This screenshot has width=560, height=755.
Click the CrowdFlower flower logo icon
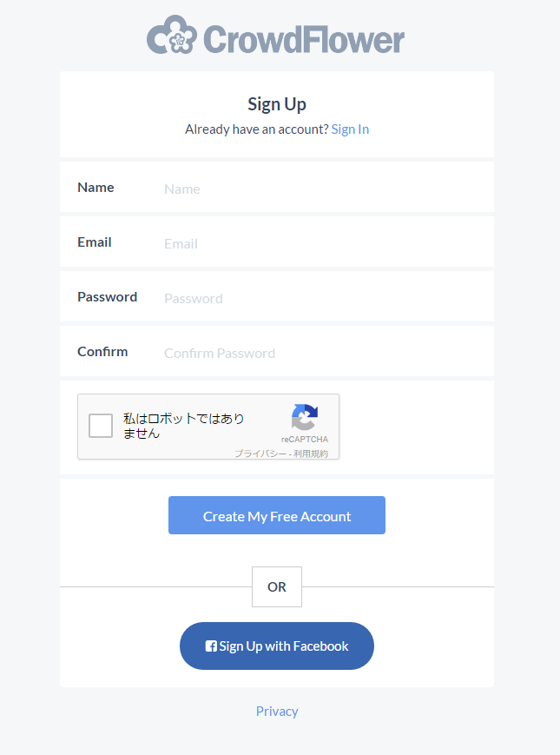(x=172, y=36)
